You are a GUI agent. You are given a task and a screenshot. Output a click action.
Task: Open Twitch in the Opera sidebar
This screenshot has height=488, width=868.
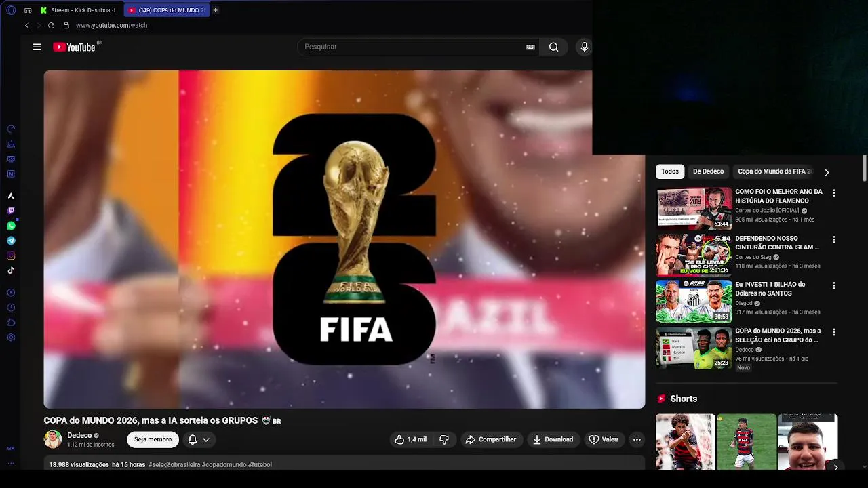[11, 211]
